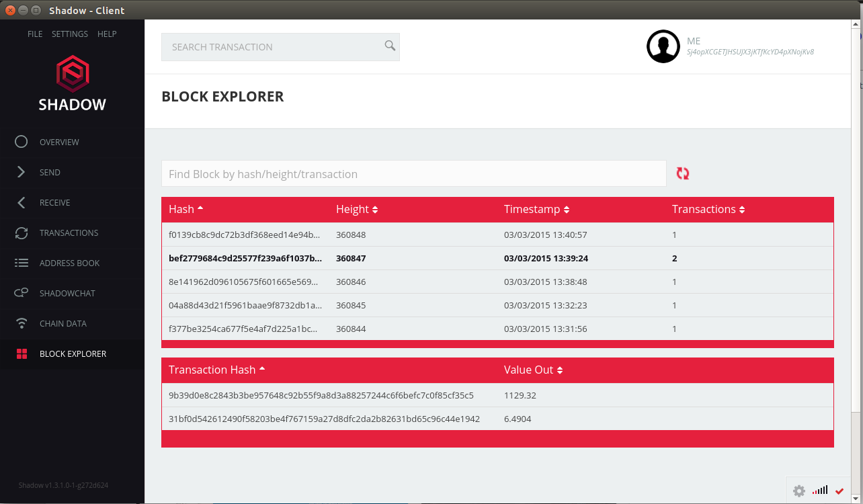
Task: Click height value 360846
Action: 351,282
